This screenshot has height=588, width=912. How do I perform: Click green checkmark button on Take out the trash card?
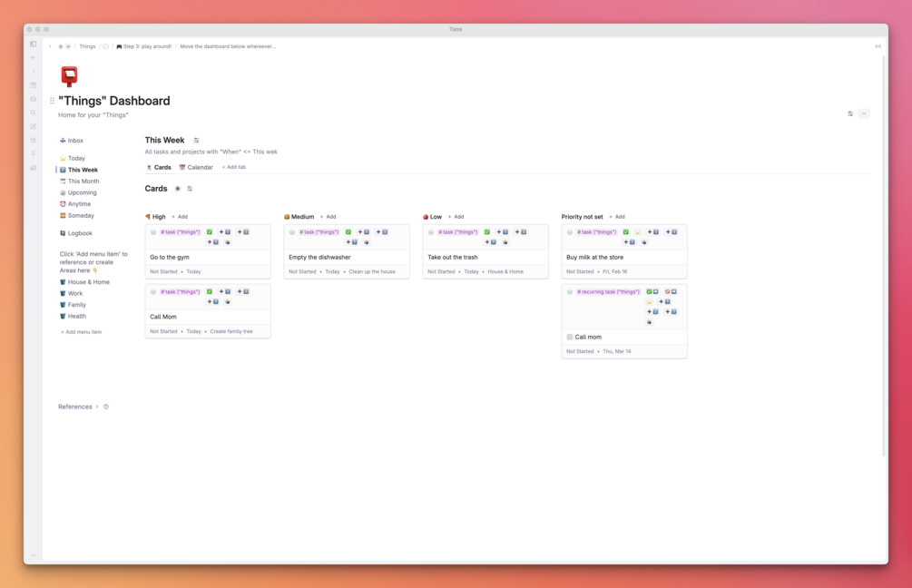pyautogui.click(x=487, y=232)
